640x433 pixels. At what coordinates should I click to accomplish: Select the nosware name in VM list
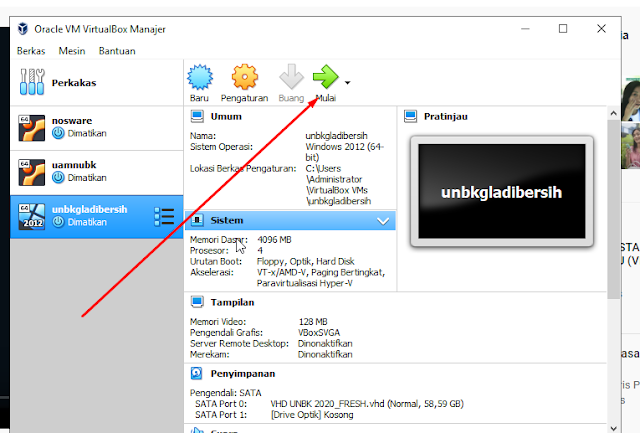click(72, 121)
